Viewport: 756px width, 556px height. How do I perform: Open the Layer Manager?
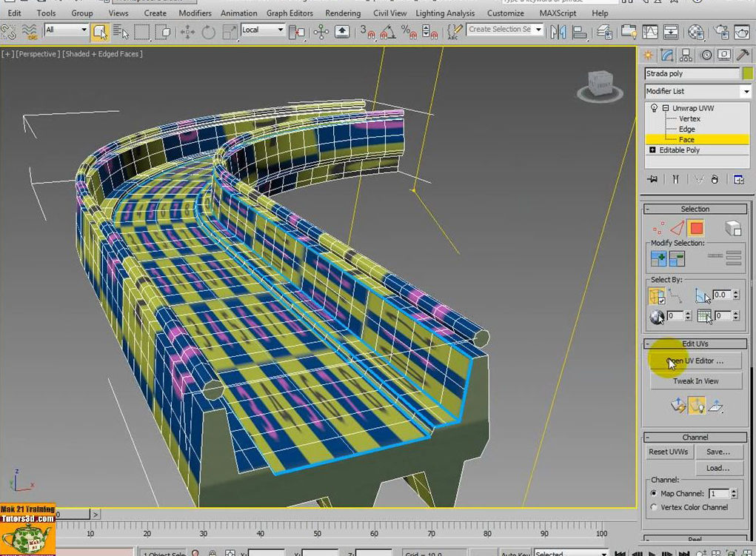click(604, 33)
